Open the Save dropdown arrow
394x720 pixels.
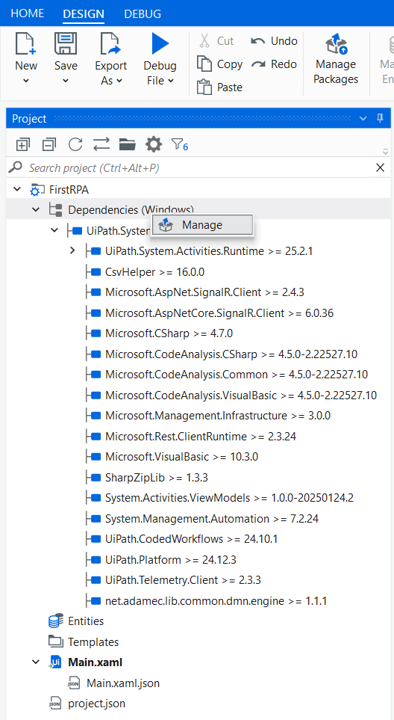[66, 81]
